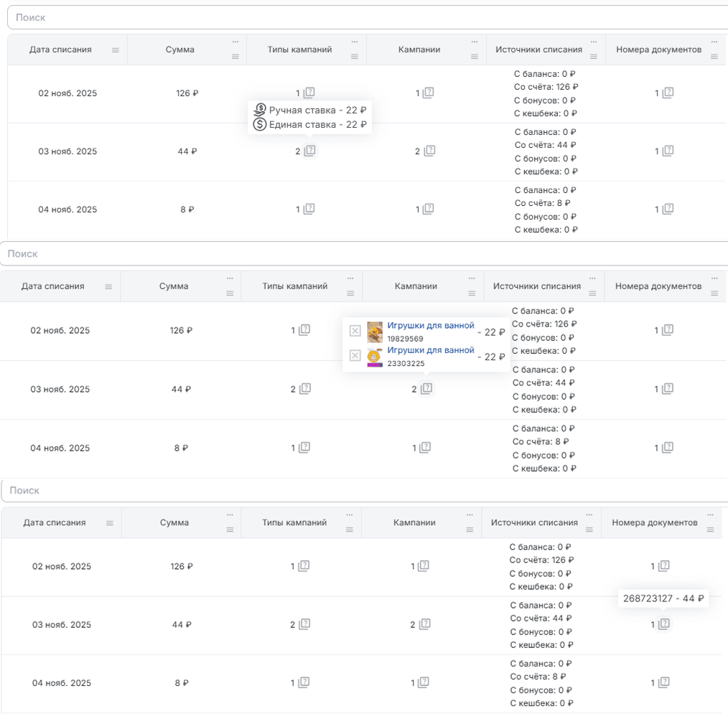Image resolution: width=728 pixels, height=714 pixels.
Task: Toggle the X box beside campaign 19829569
Action: (x=355, y=331)
